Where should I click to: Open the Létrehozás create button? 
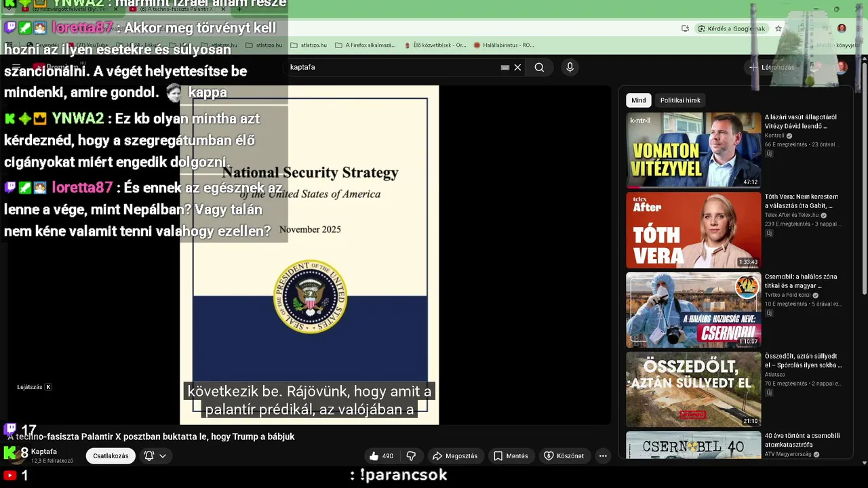[x=771, y=67]
